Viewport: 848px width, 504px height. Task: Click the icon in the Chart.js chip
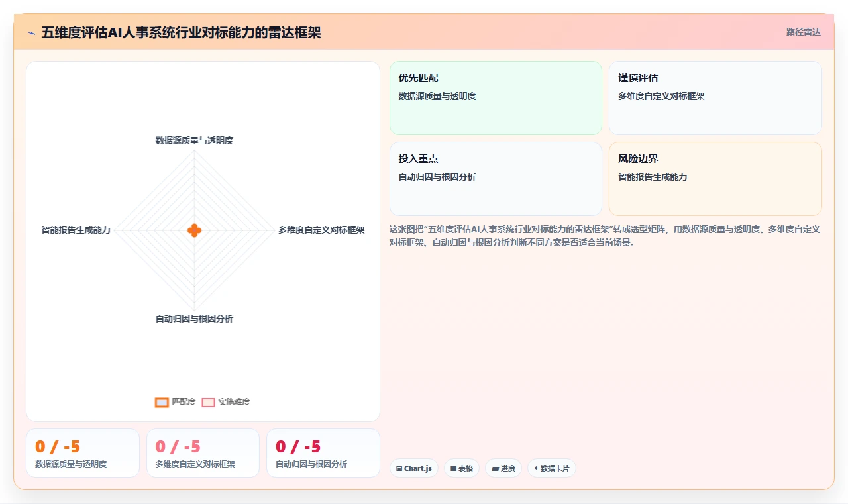click(399, 468)
